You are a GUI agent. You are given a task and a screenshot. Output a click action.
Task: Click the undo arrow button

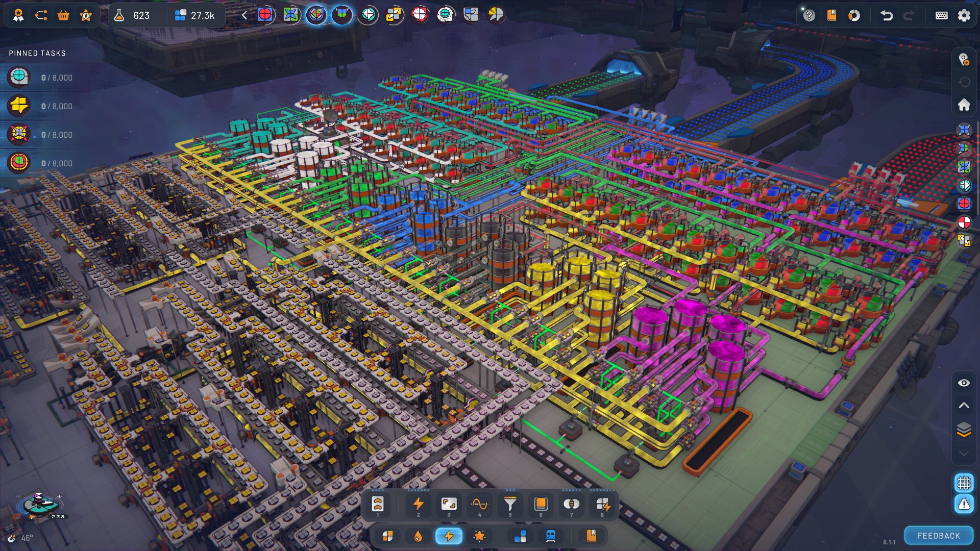pos(887,15)
